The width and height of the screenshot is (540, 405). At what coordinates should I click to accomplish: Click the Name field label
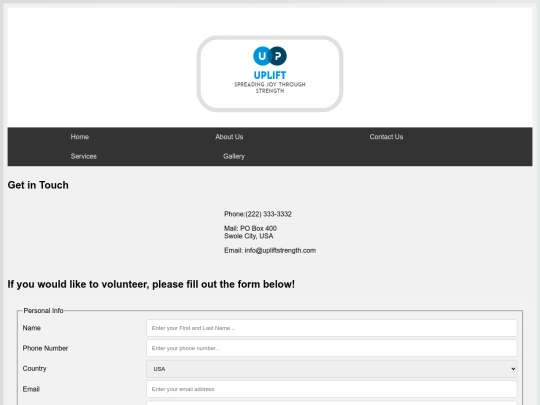(32, 328)
